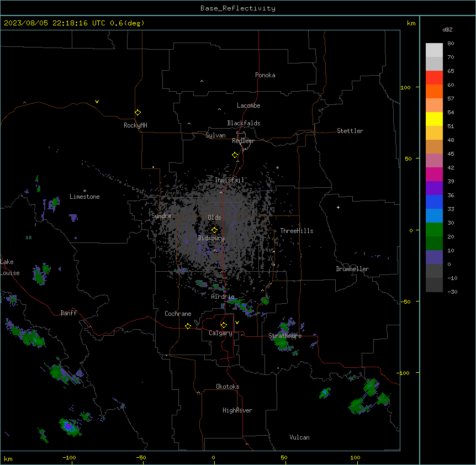This screenshot has height=465, width=476.
Task: Click the small blue-core echo southwest of the southeast storm cluster
Action: [325, 393]
